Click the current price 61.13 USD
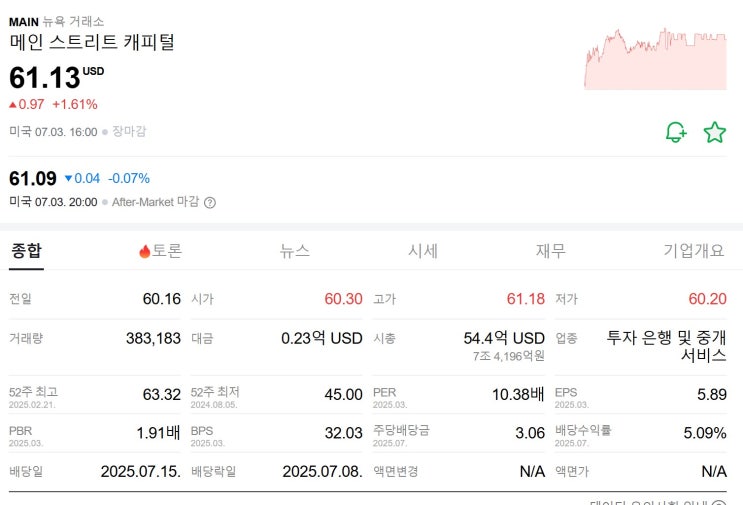The width and height of the screenshot is (743, 505). [x=46, y=77]
